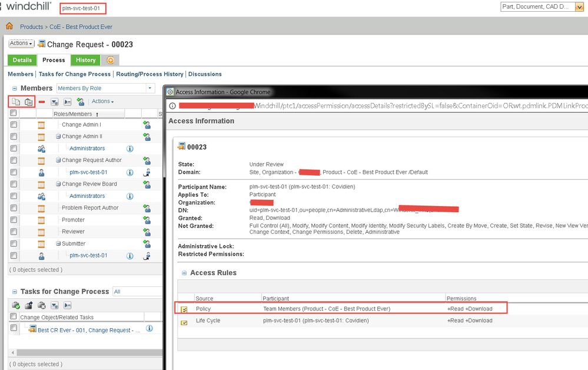Collapse the Access Rules section
This screenshot has height=370, width=588.
185,273
